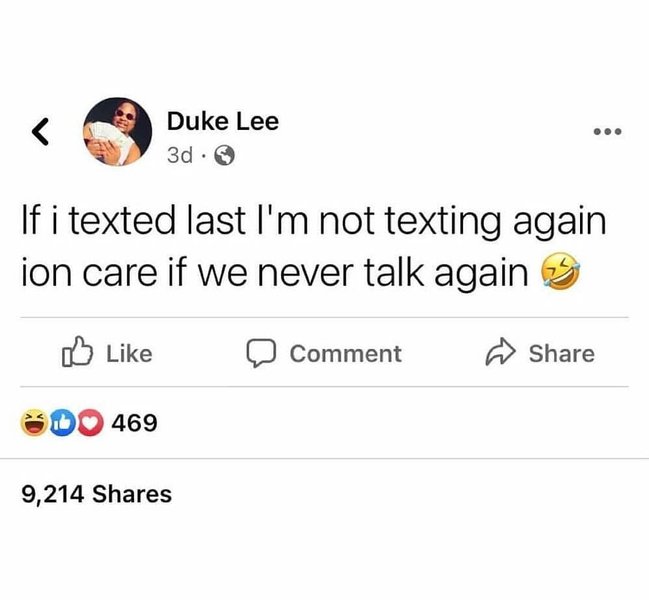Click the 3d post timestamp

point(180,155)
